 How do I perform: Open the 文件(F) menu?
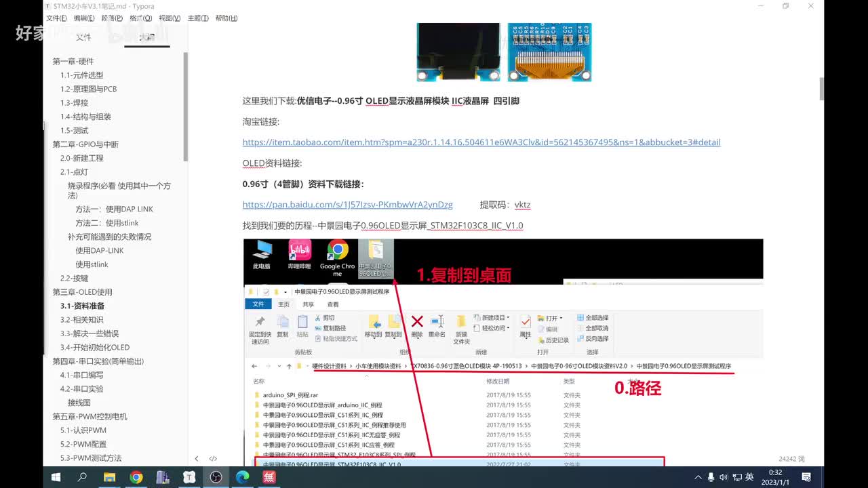(56, 18)
